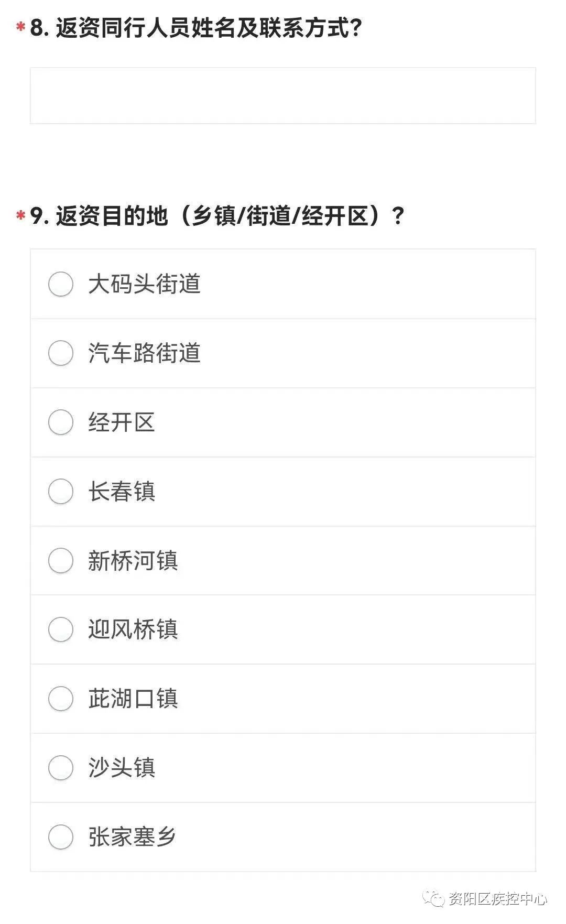This screenshot has height=924, width=566.
Task: Click the 张家塞乡 option label text
Action: 133,837
